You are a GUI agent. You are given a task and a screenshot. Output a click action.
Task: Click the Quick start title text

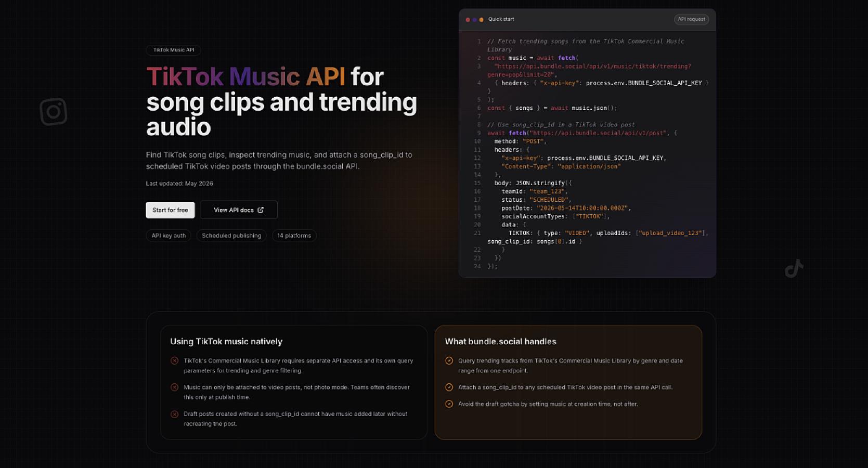(501, 19)
